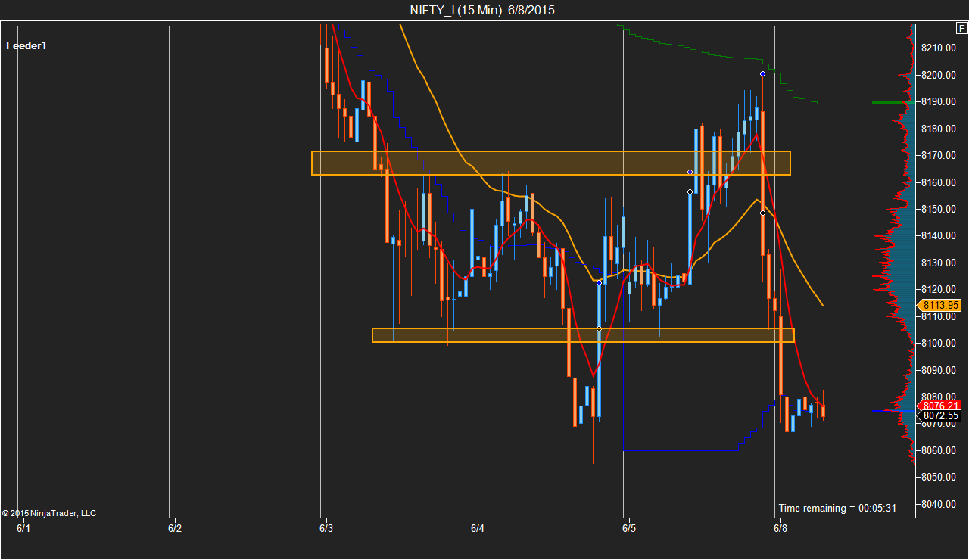Click the 6/5 date axis label
The image size is (969, 560).
tap(629, 528)
